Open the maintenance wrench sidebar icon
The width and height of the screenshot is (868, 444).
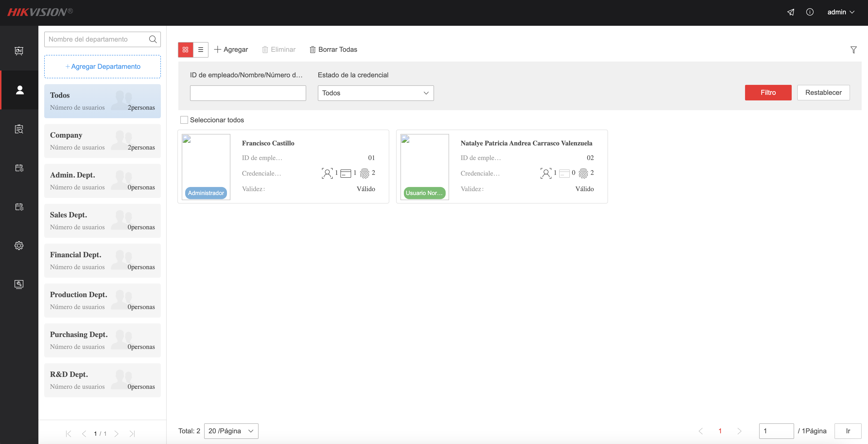click(x=19, y=284)
